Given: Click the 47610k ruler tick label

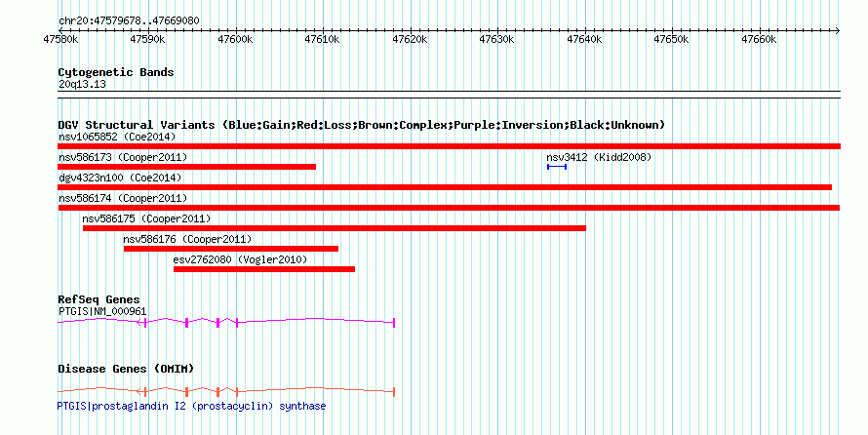Looking at the screenshot, I should (x=322, y=40).
